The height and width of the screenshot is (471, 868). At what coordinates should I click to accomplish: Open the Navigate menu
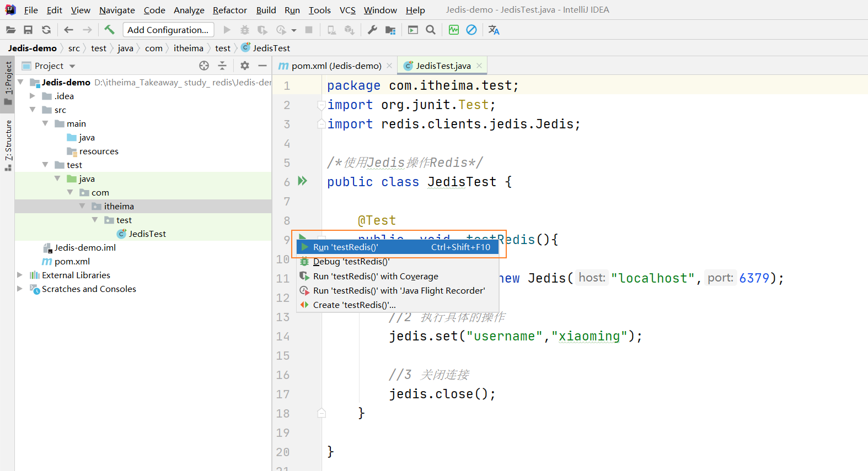[x=117, y=10]
